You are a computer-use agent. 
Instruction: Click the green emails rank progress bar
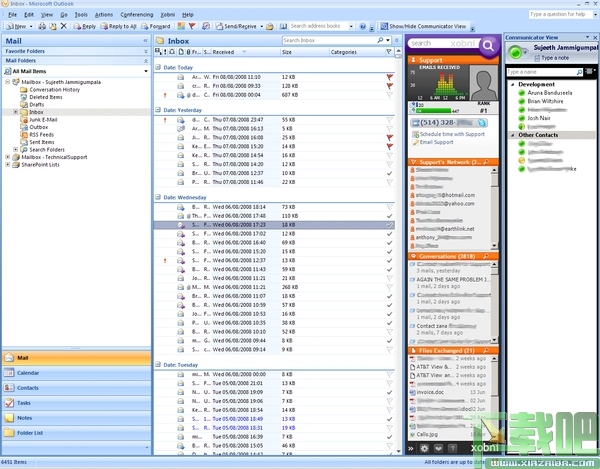(434, 111)
